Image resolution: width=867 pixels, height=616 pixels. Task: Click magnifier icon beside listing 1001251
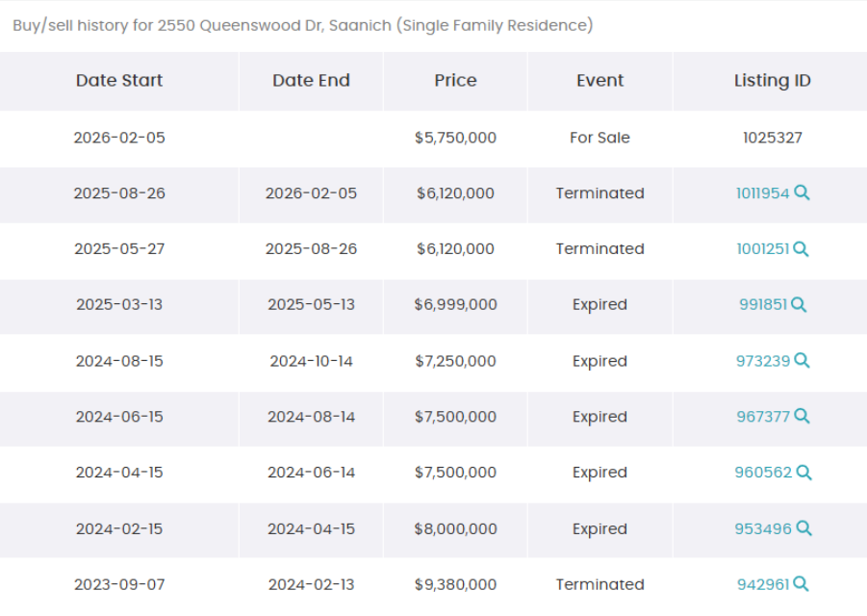click(x=801, y=249)
